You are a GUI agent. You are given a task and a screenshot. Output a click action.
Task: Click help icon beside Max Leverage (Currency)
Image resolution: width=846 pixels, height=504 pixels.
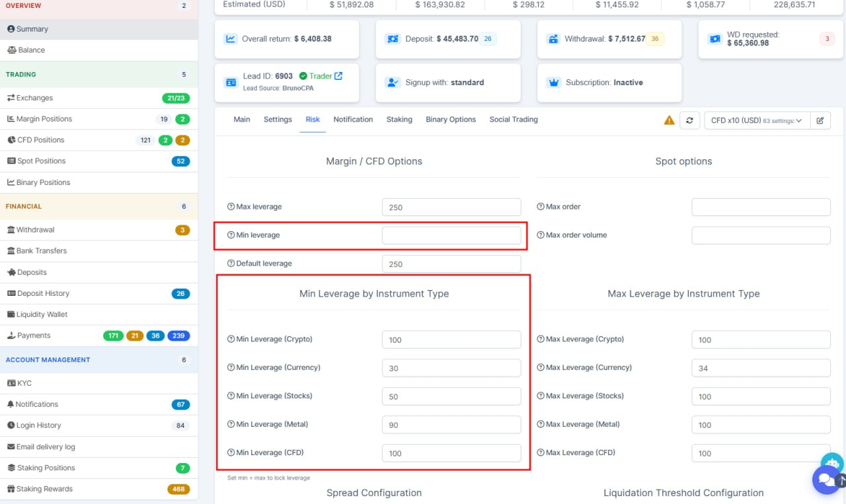point(541,368)
